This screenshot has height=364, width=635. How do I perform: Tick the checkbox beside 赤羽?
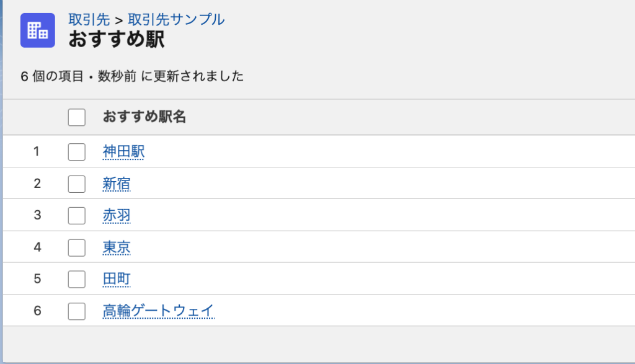coord(76,215)
